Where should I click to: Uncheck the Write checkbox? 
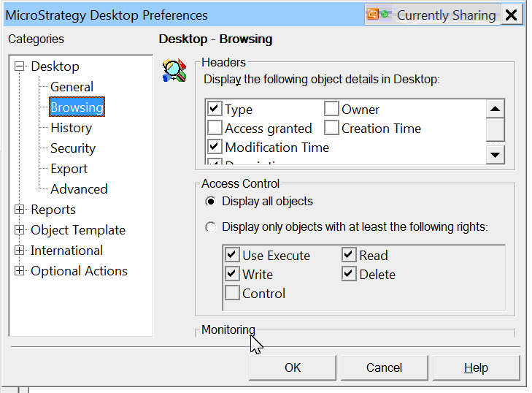[x=232, y=274]
